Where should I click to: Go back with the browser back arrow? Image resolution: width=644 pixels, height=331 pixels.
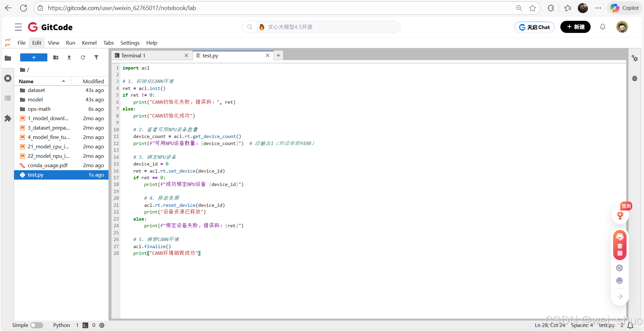8,8
